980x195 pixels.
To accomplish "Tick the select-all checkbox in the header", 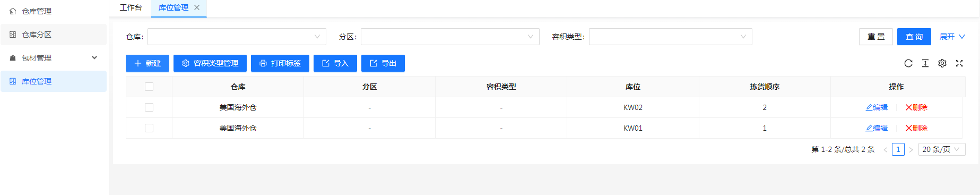I will tap(149, 87).
